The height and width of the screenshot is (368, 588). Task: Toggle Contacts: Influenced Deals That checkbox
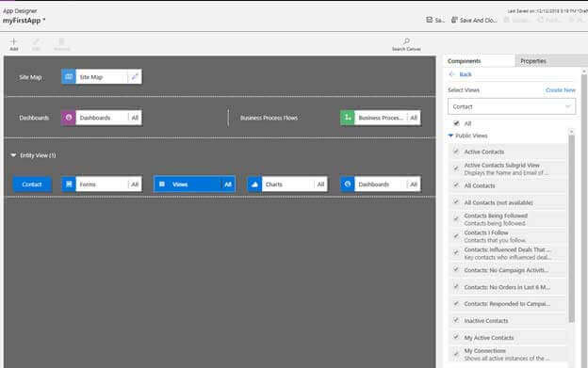[x=456, y=252]
